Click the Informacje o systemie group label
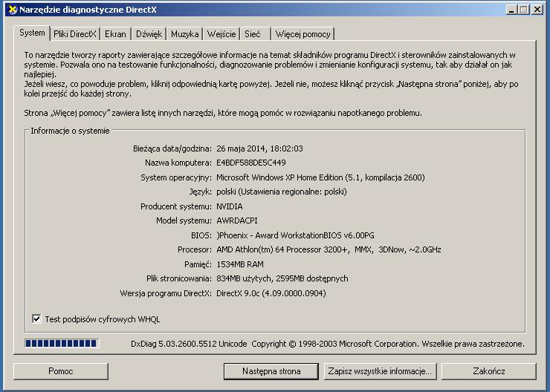 [x=70, y=131]
